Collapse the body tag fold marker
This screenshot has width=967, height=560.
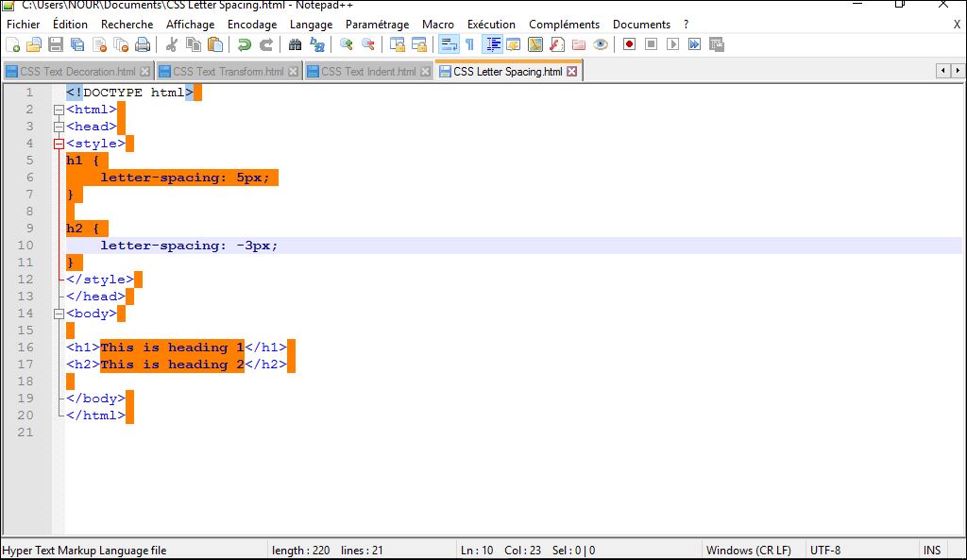coord(59,314)
